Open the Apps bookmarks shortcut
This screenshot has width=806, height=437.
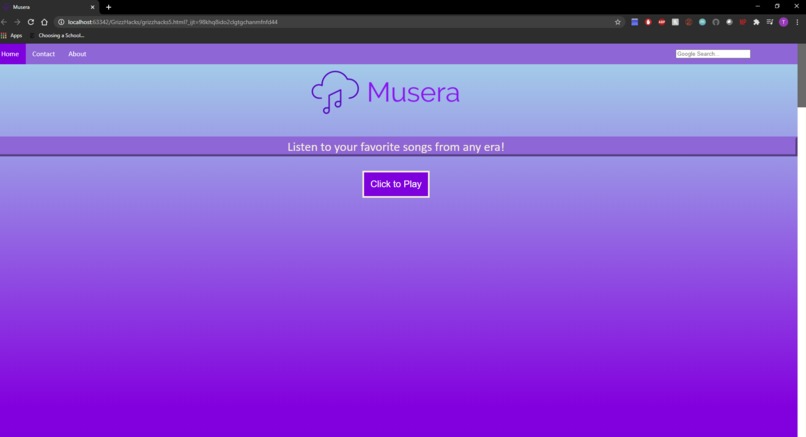pos(12,35)
